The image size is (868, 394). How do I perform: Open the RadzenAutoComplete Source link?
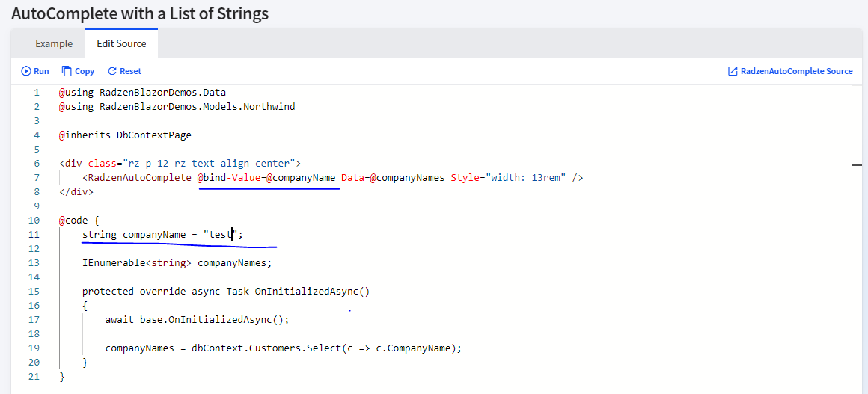tap(790, 71)
